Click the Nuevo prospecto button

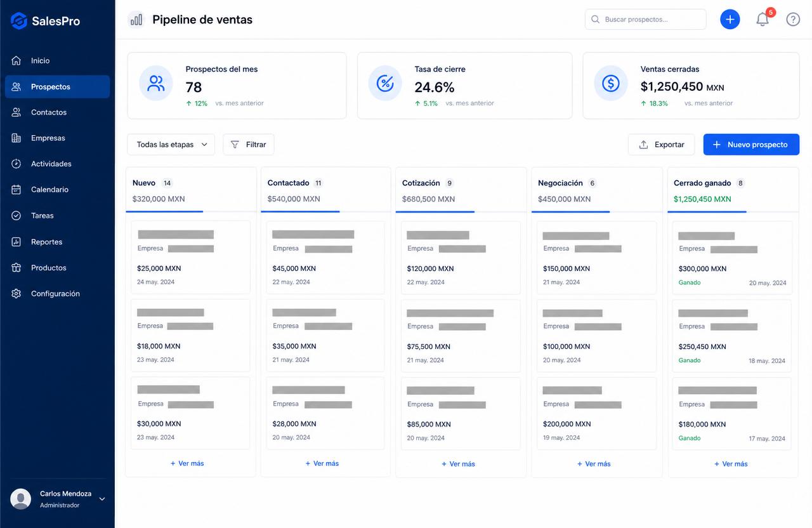tap(751, 145)
